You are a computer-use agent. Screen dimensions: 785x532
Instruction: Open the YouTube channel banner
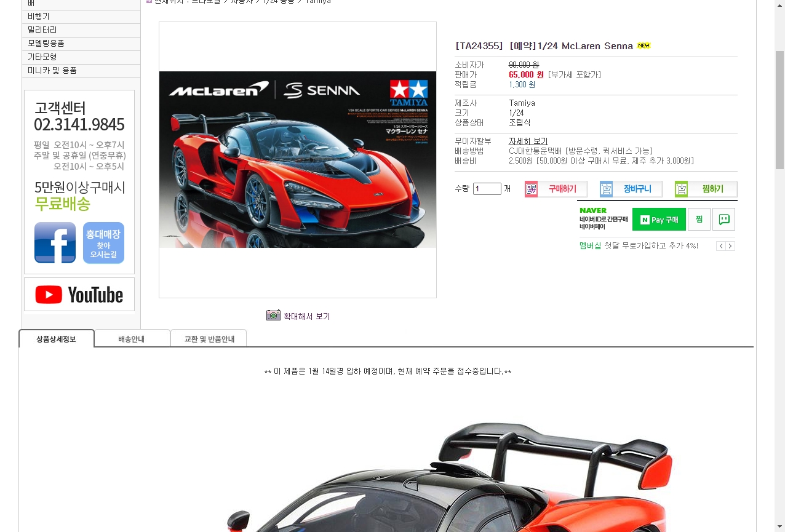coord(79,295)
